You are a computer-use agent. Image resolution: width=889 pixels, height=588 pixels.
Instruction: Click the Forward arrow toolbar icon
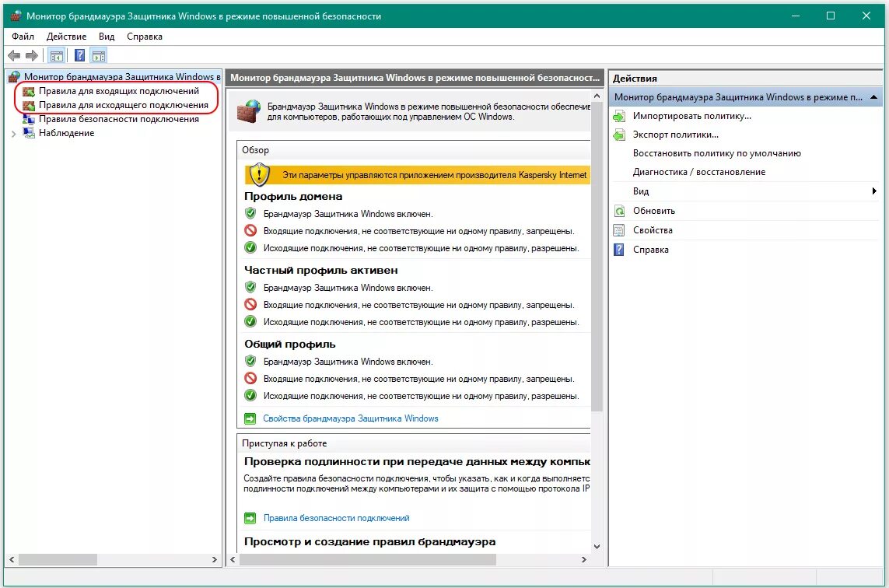33,55
